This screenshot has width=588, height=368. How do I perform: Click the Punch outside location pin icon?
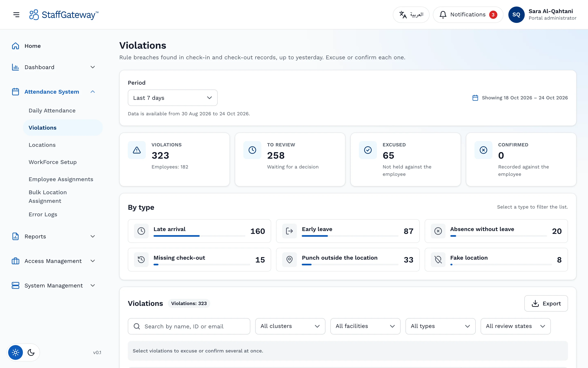click(x=290, y=260)
